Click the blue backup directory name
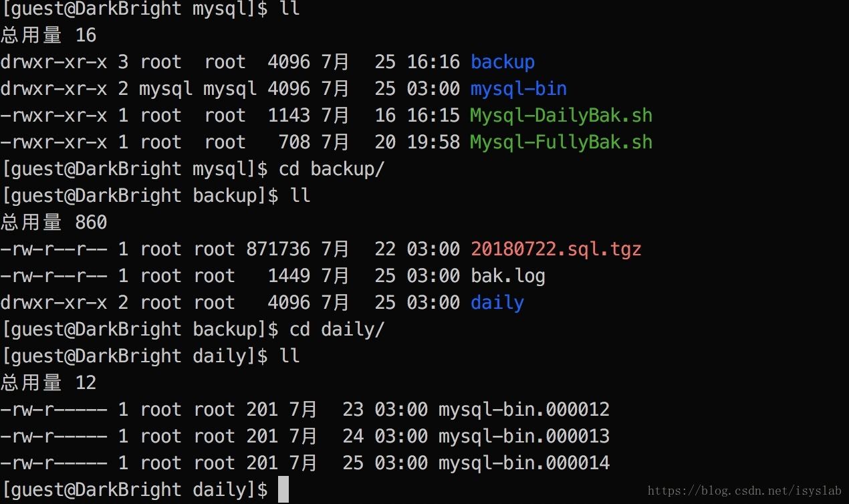Image resolution: width=849 pixels, height=504 pixels. tap(502, 62)
